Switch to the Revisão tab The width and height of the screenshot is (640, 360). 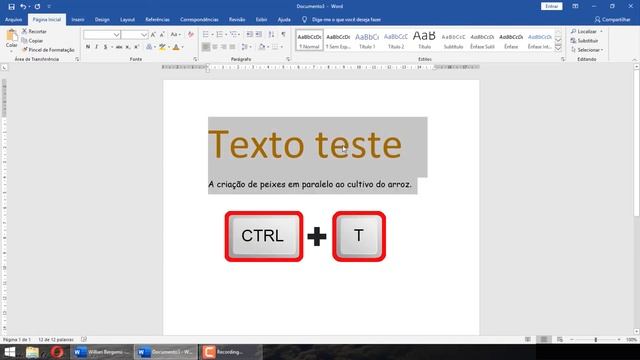coord(237,20)
